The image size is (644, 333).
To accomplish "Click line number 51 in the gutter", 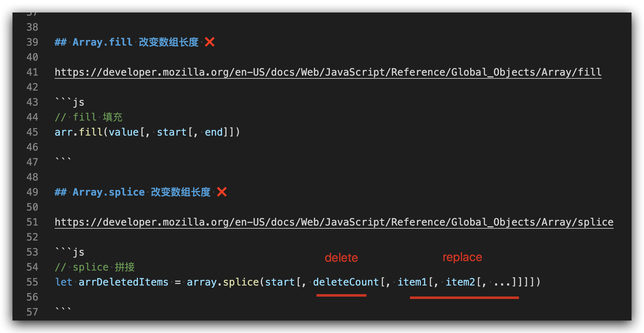I will [x=32, y=222].
